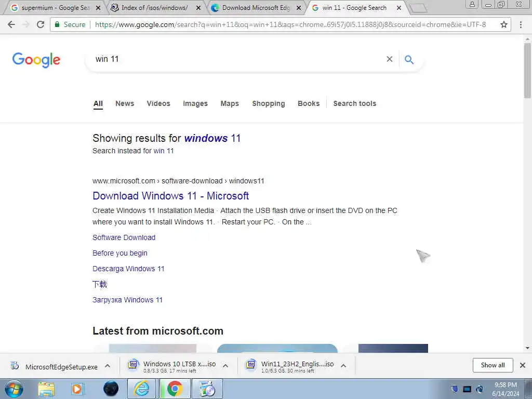
Task: Open the Windows Start orb
Action: point(14,389)
